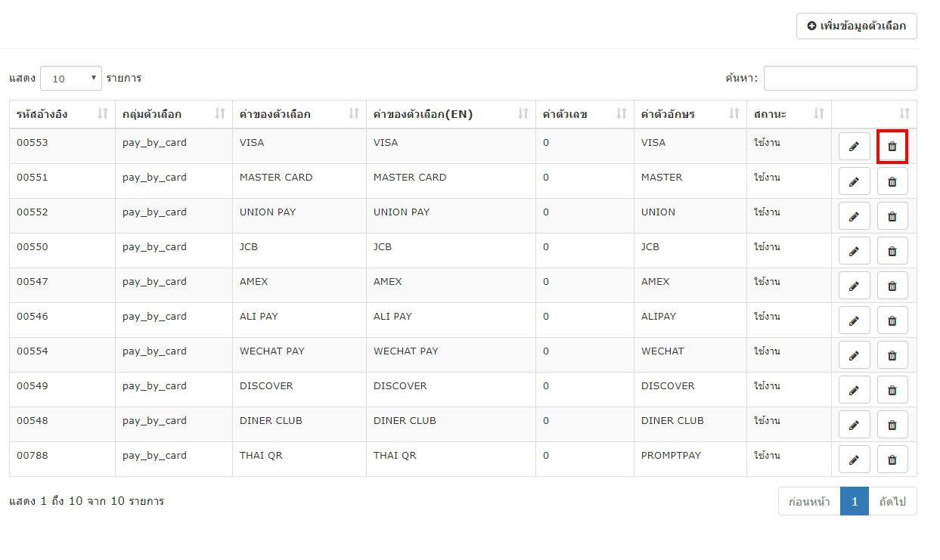The width and height of the screenshot is (940, 560).
Task: Click reference code 00550
Action: click(33, 246)
